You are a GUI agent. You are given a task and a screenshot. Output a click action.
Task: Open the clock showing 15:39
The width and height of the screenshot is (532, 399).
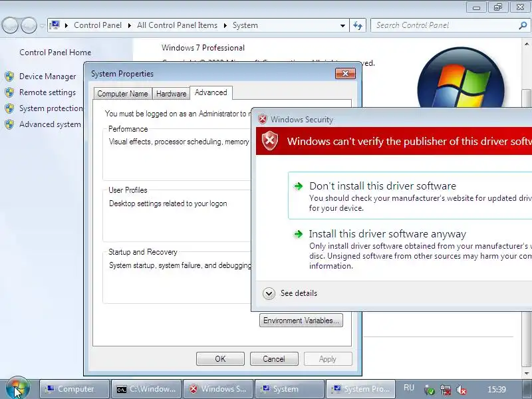coord(497,389)
